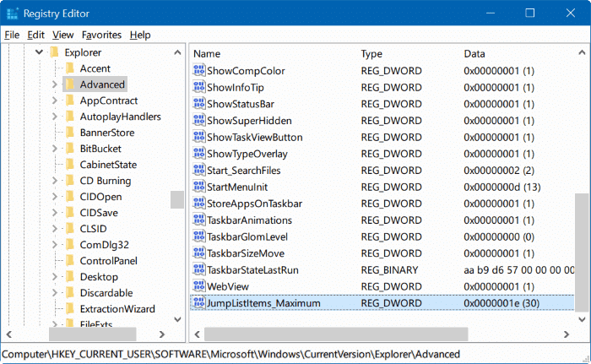Viewport: 591px width, 364px height.
Task: Click the ShowCompColor DWORD value icon
Action: (198, 71)
